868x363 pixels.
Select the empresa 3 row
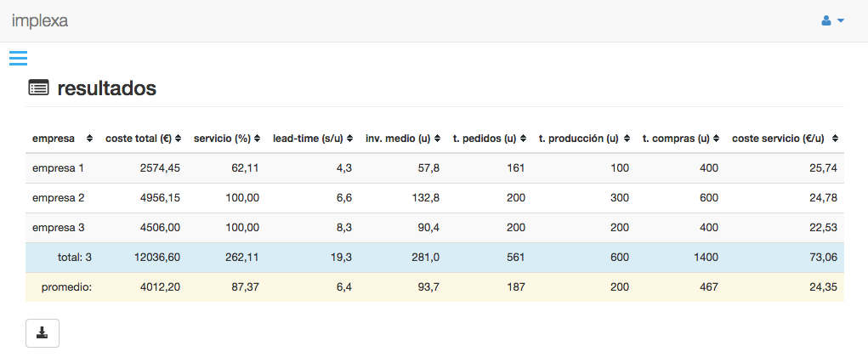pos(434,228)
